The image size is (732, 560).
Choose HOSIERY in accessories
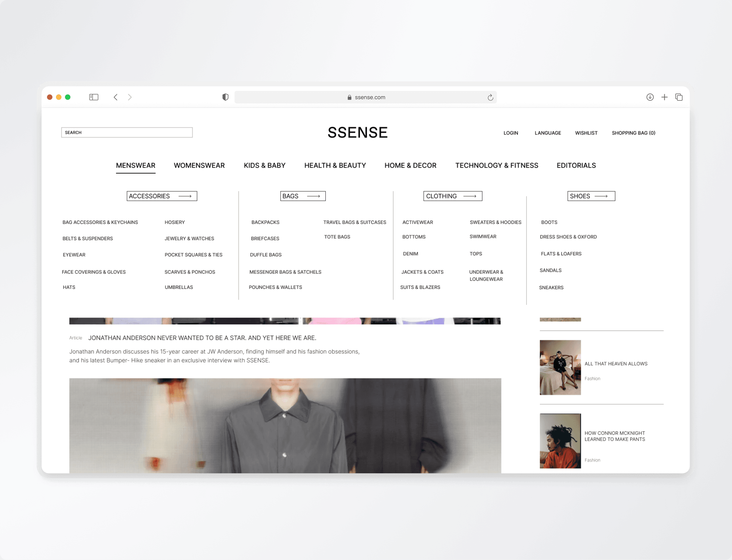click(175, 222)
